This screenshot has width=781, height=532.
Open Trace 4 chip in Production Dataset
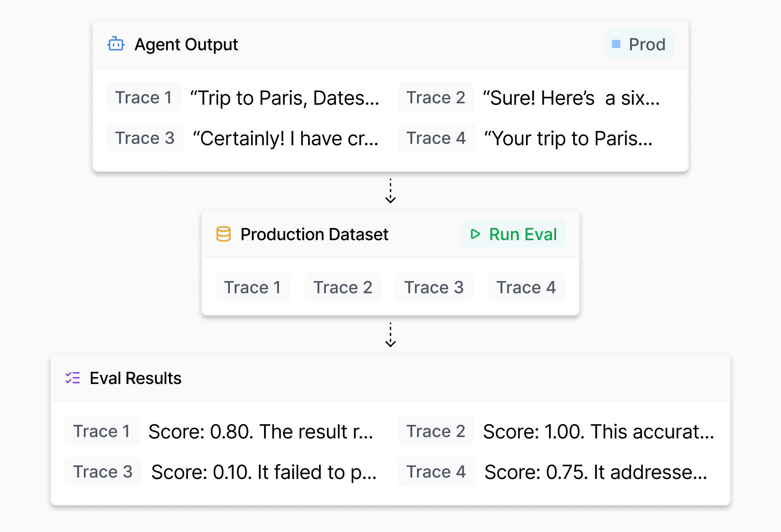(526, 287)
